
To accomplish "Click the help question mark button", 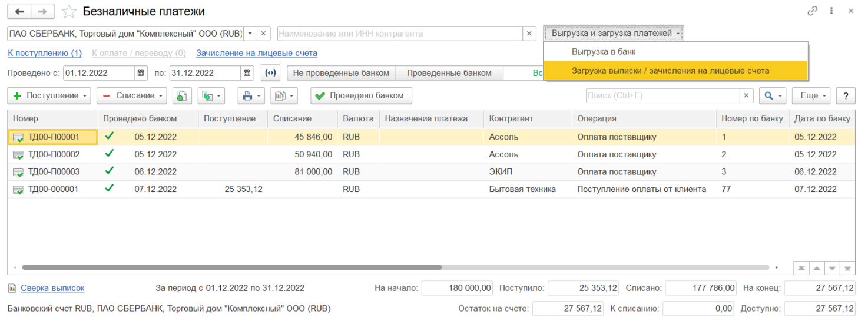I will pos(846,95).
